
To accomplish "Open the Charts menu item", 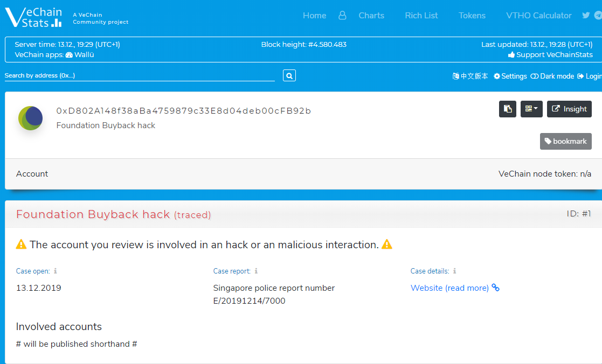I will (371, 15).
